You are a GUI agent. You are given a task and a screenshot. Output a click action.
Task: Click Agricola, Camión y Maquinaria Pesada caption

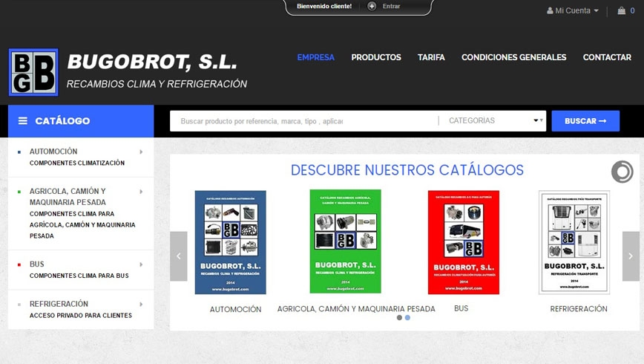[x=356, y=309]
